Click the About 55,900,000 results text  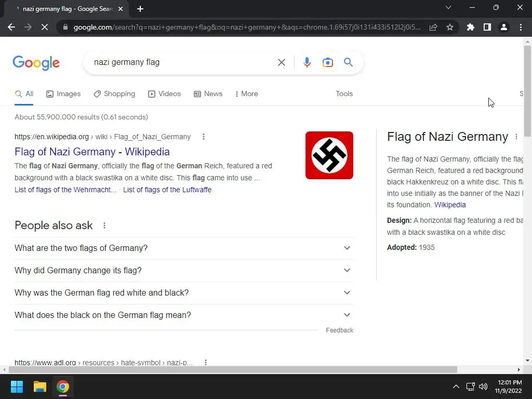point(81,117)
